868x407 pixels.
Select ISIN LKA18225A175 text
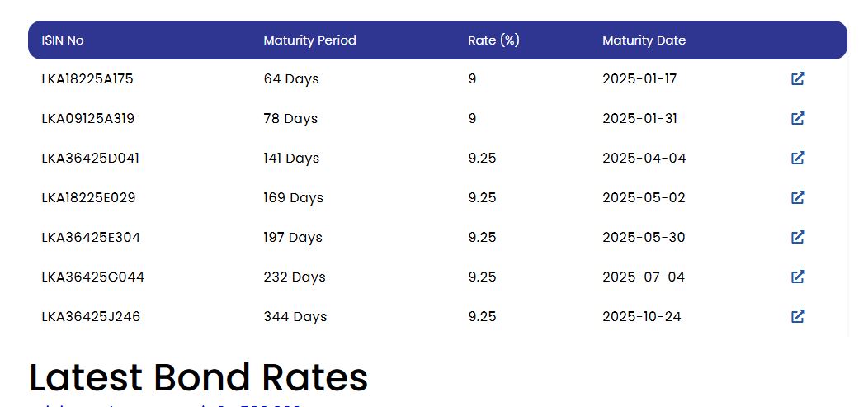87,78
